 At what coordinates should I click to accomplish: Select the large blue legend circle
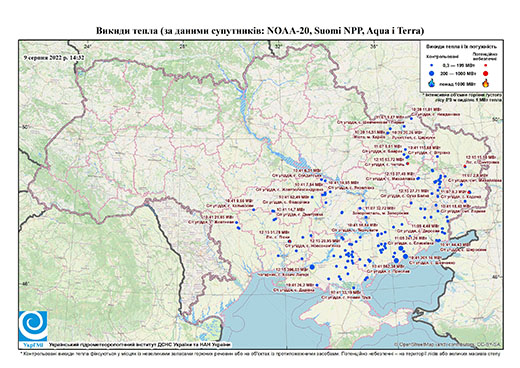click(432, 73)
